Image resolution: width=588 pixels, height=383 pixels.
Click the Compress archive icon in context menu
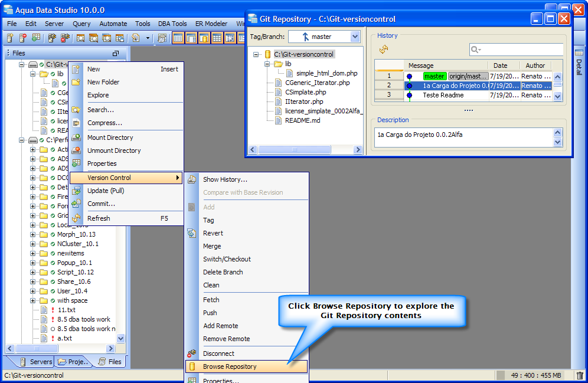click(76, 123)
